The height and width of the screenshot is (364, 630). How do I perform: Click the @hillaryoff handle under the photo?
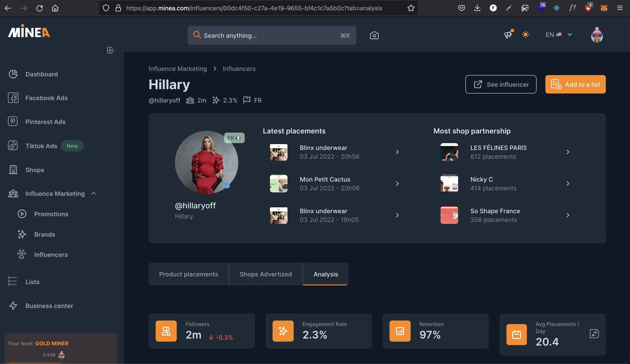[x=195, y=205]
